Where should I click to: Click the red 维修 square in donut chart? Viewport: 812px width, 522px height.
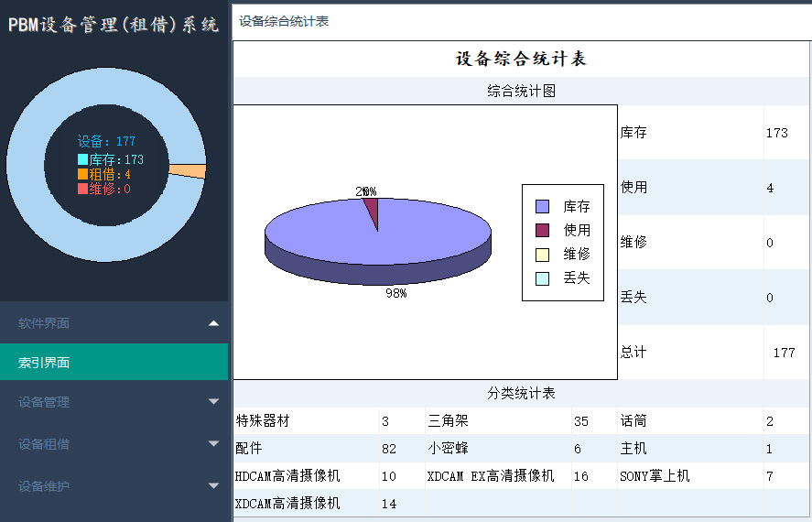[82, 189]
